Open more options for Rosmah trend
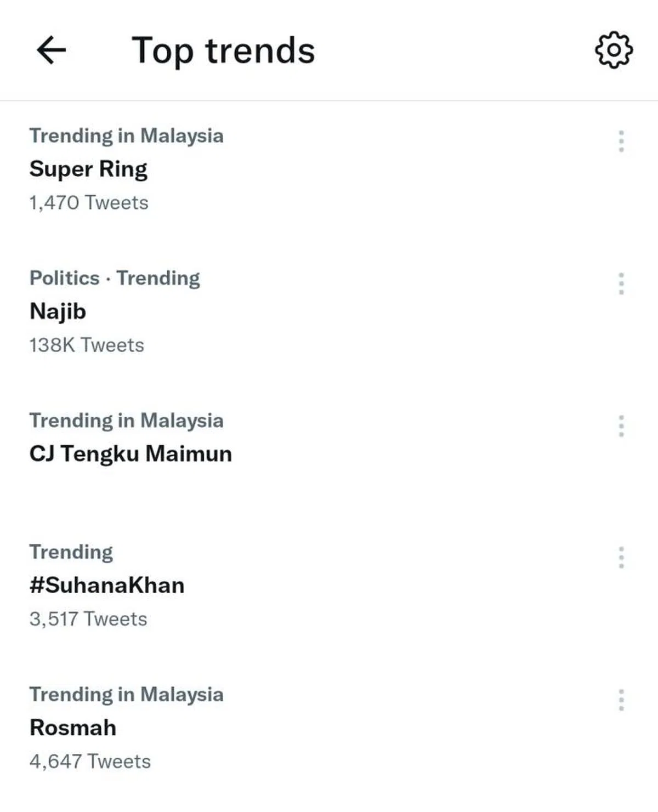Viewport: 658px width, 812px height. click(621, 700)
